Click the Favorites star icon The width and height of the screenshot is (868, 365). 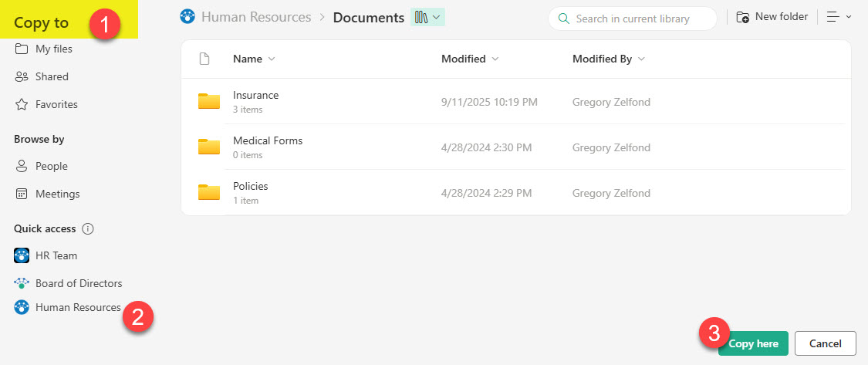pyautogui.click(x=22, y=104)
